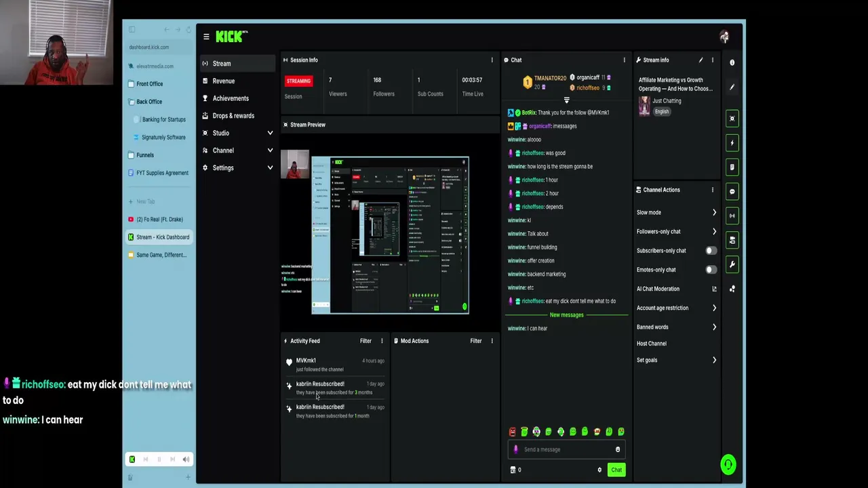Viewport: 868px width, 488px height.
Task: Select Achievements in left navigation
Action: pyautogui.click(x=237, y=98)
